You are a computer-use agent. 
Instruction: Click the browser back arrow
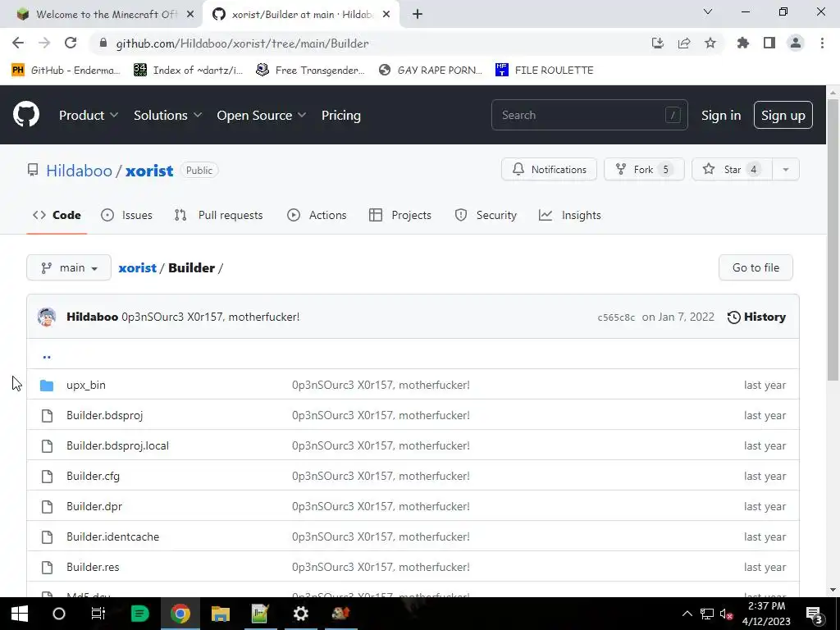click(18, 43)
